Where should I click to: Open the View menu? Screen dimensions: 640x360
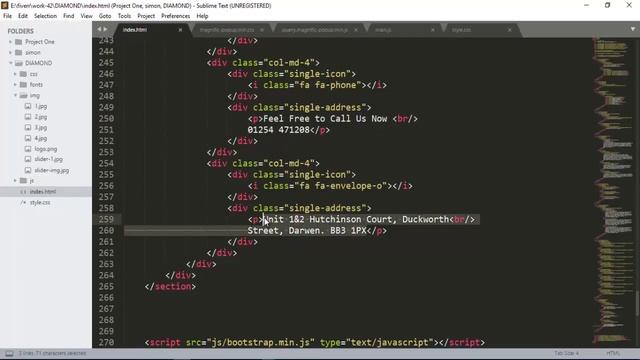pyautogui.click(x=86, y=16)
